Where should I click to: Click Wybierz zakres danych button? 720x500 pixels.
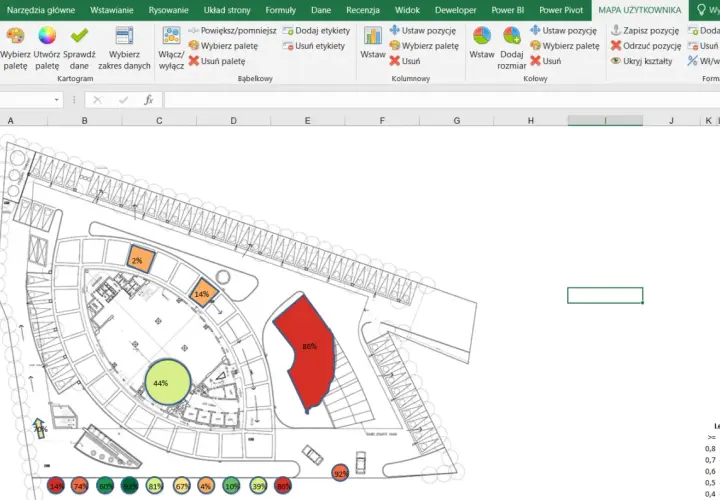click(124, 48)
